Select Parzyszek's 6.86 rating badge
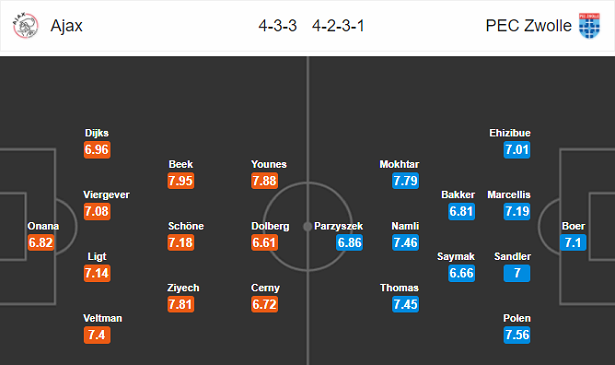 349,242
